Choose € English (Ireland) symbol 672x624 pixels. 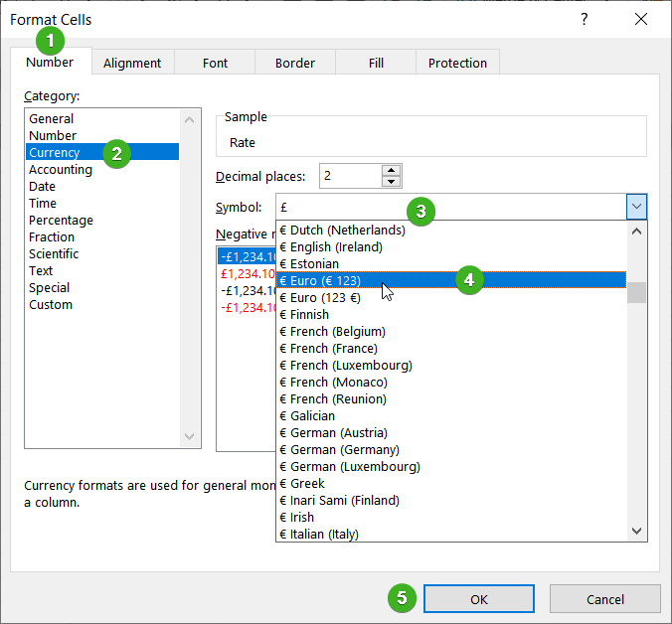[x=451, y=246]
